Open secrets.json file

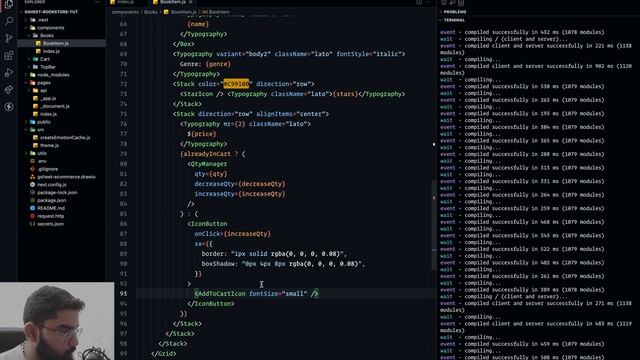point(51,224)
